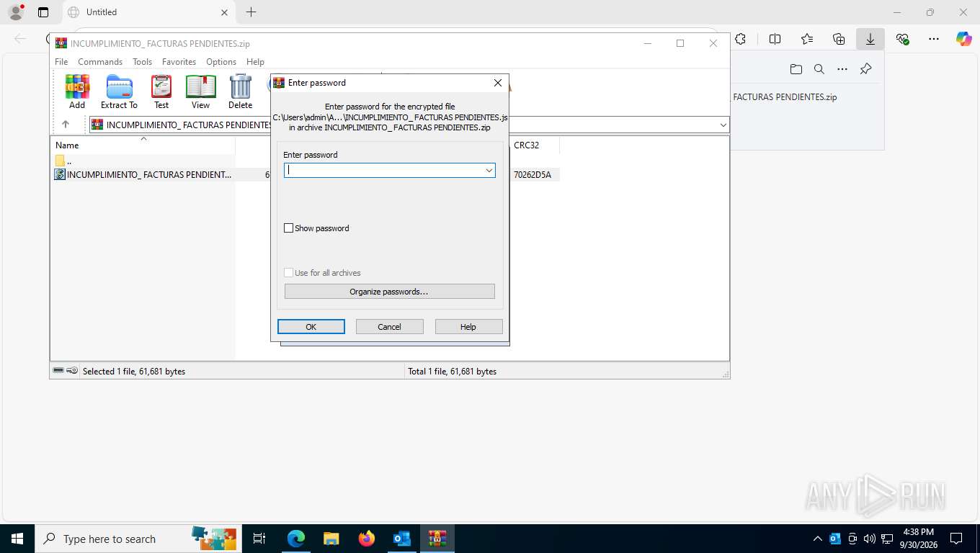980x553 pixels.
Task: Show hidden system tray icons
Action: pyautogui.click(x=818, y=539)
